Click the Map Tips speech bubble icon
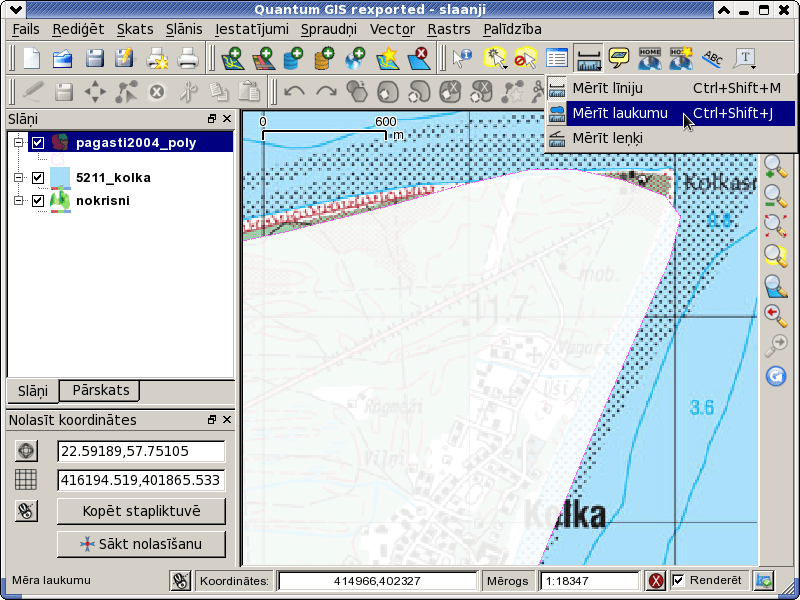Image resolution: width=800 pixels, height=600 pixels. [619, 58]
